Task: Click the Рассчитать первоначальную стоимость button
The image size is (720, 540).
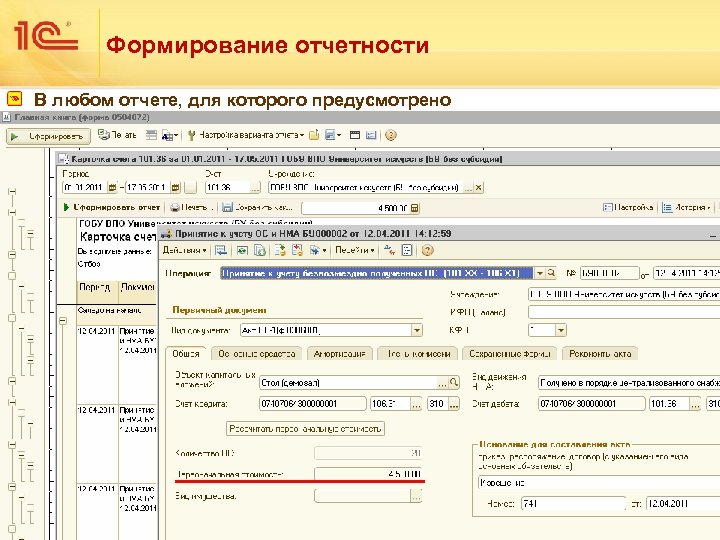Action: [305, 428]
